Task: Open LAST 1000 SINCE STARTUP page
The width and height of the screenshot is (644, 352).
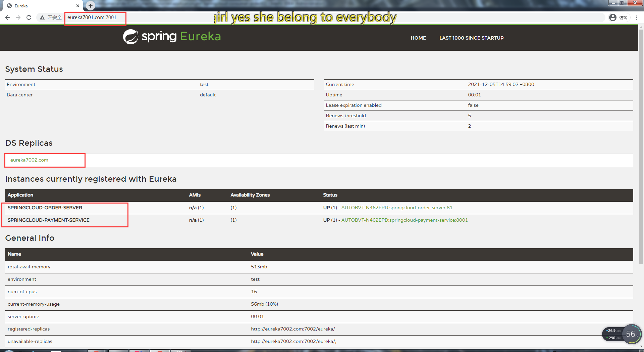Action: click(471, 38)
